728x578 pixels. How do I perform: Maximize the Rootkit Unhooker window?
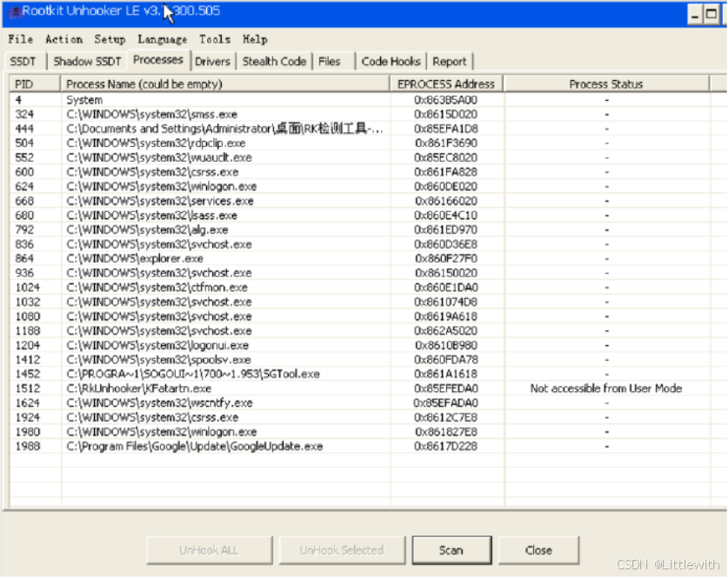point(711,15)
